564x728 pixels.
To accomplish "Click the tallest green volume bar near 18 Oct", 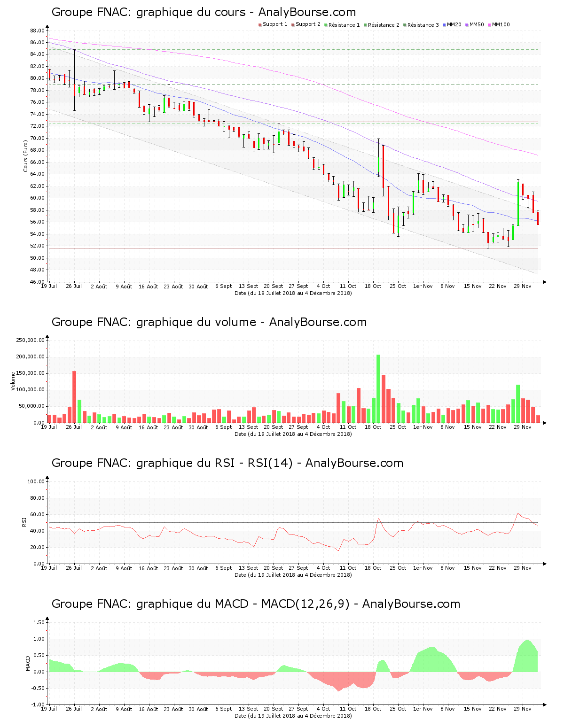I will pos(378,389).
